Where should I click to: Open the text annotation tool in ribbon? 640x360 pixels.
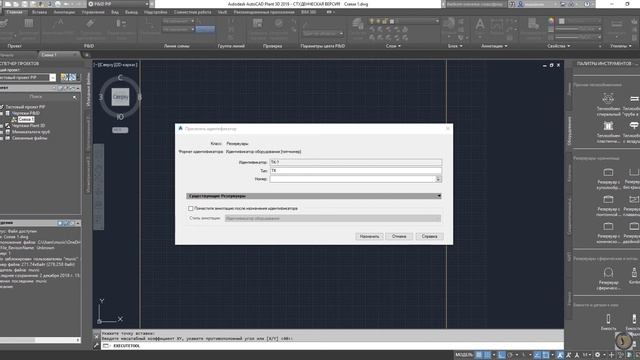pyautogui.click(x=480, y=25)
